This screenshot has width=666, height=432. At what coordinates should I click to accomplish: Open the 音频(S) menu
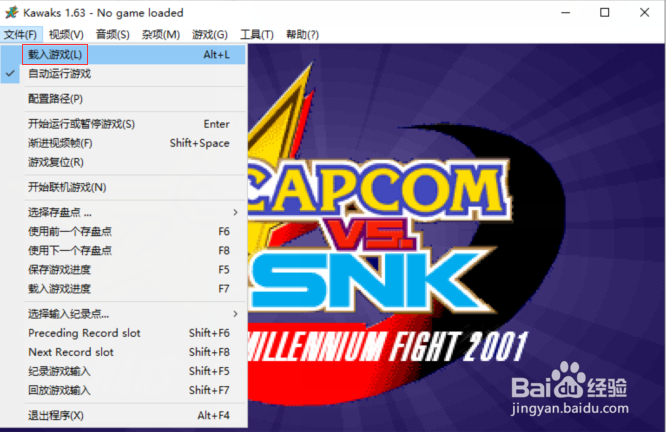113,34
